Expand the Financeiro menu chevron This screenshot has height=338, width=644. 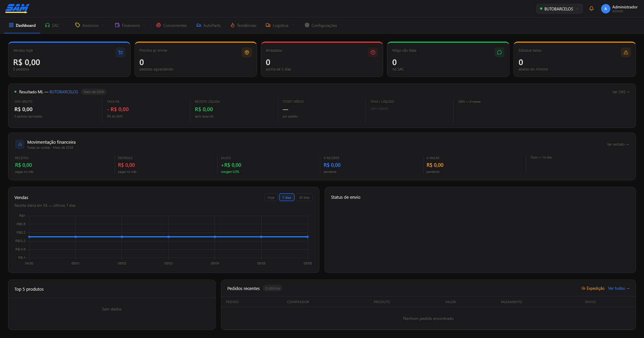tap(145, 25)
